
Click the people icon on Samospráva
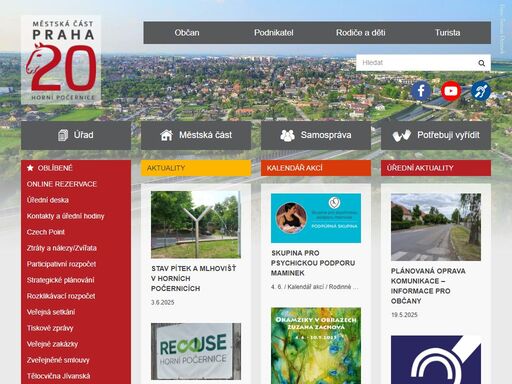point(287,135)
